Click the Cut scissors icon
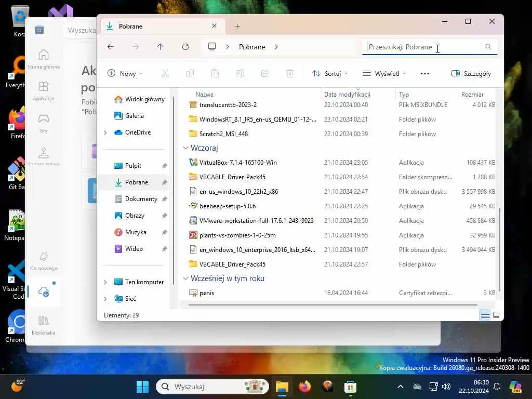The width and height of the screenshot is (532, 399). pyautogui.click(x=165, y=73)
